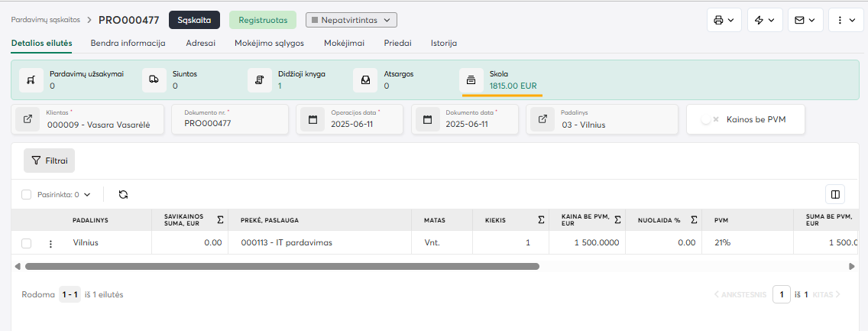Open the client external link icon
This screenshot has width=868, height=331.
click(x=28, y=119)
